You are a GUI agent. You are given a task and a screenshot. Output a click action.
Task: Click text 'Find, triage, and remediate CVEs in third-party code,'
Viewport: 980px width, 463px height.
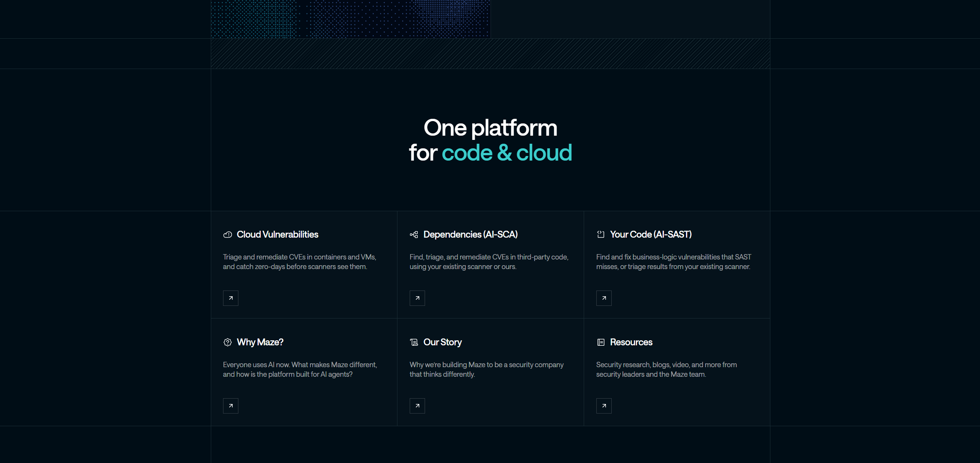[x=489, y=257]
